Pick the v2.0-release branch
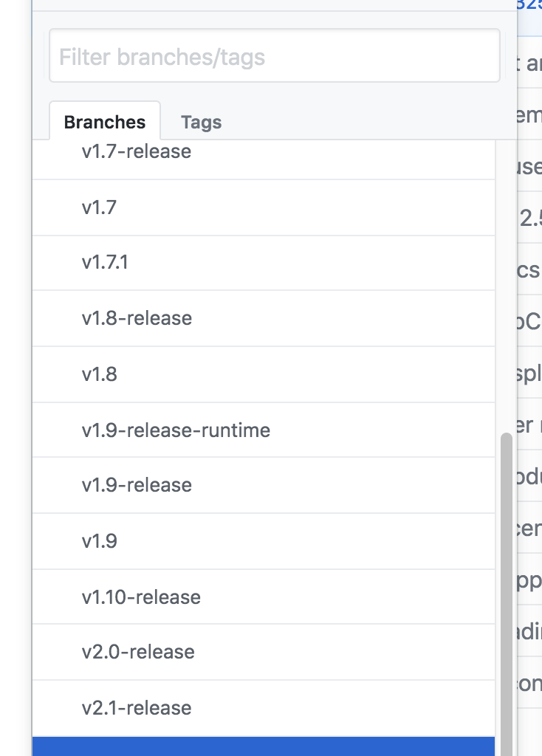The height and width of the screenshot is (756, 542). pyautogui.click(x=138, y=652)
